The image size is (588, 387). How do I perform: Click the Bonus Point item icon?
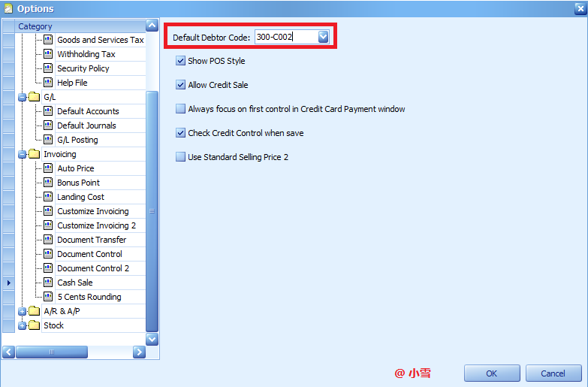click(x=48, y=182)
